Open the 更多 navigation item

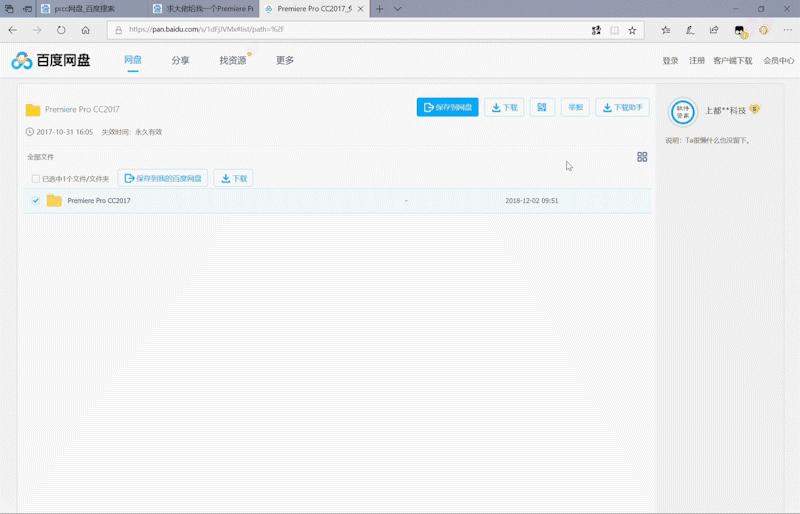tap(285, 60)
